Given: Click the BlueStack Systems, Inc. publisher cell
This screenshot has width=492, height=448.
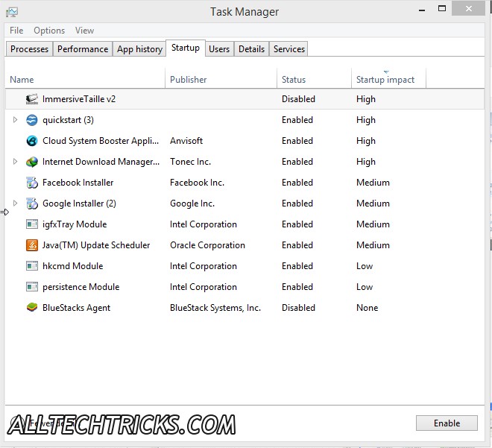Looking at the screenshot, I should coord(215,308).
